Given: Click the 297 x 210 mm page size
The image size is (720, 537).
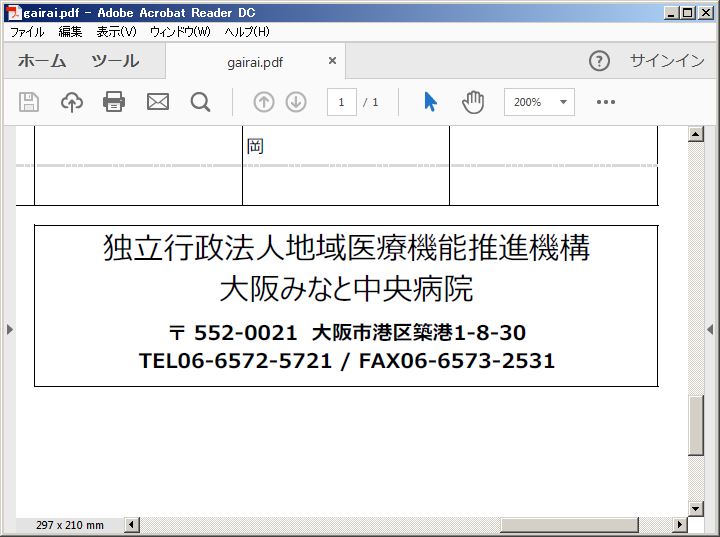Looking at the screenshot, I should pos(70,525).
